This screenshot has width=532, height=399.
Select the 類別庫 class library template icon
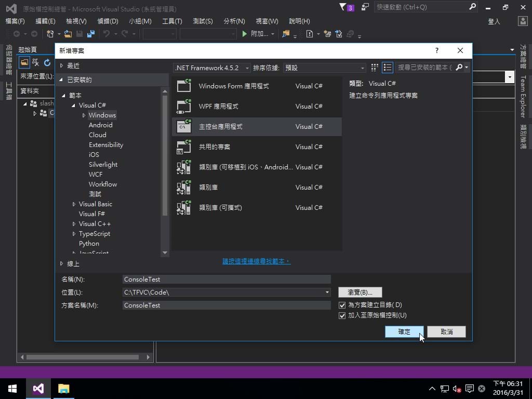[184, 187]
